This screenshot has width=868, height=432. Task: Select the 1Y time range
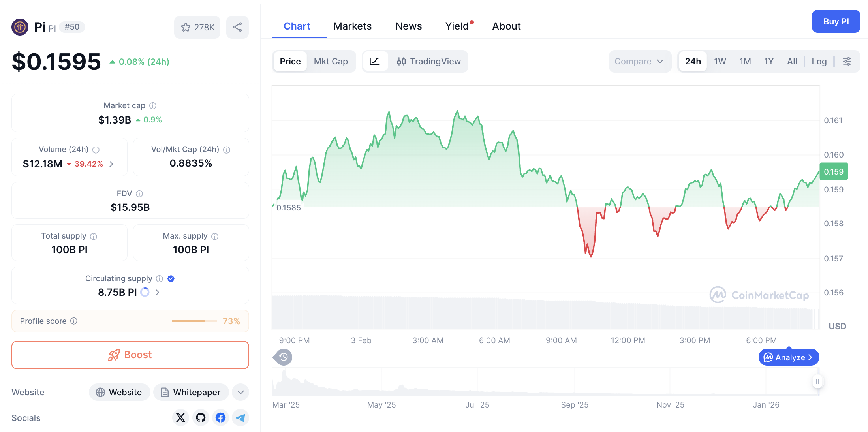769,61
